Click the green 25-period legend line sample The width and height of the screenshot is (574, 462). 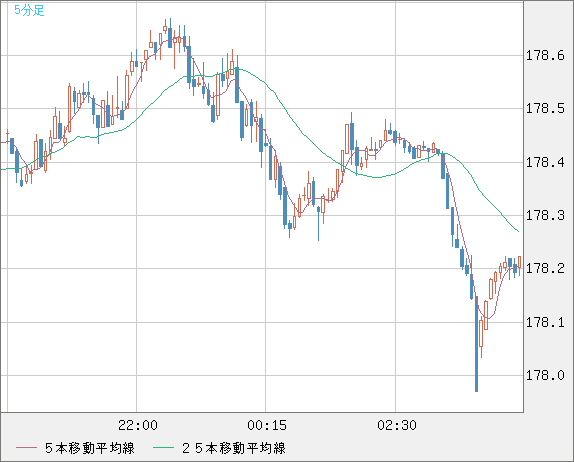click(163, 448)
